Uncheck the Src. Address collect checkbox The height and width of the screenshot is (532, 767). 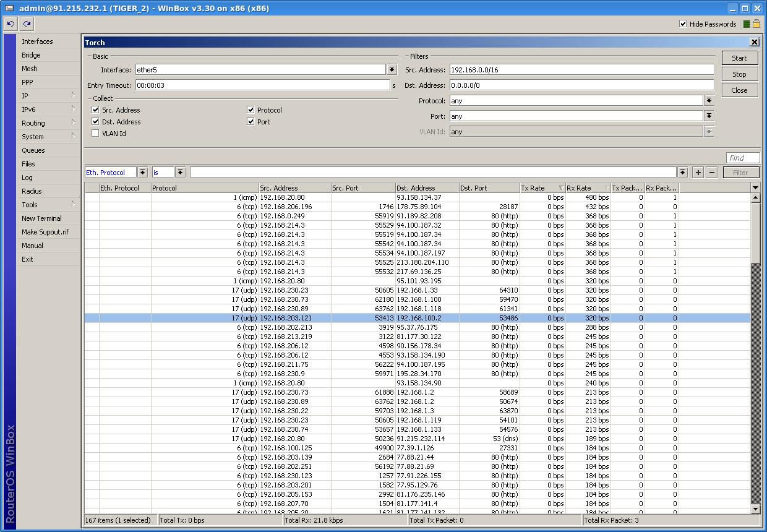pos(95,110)
